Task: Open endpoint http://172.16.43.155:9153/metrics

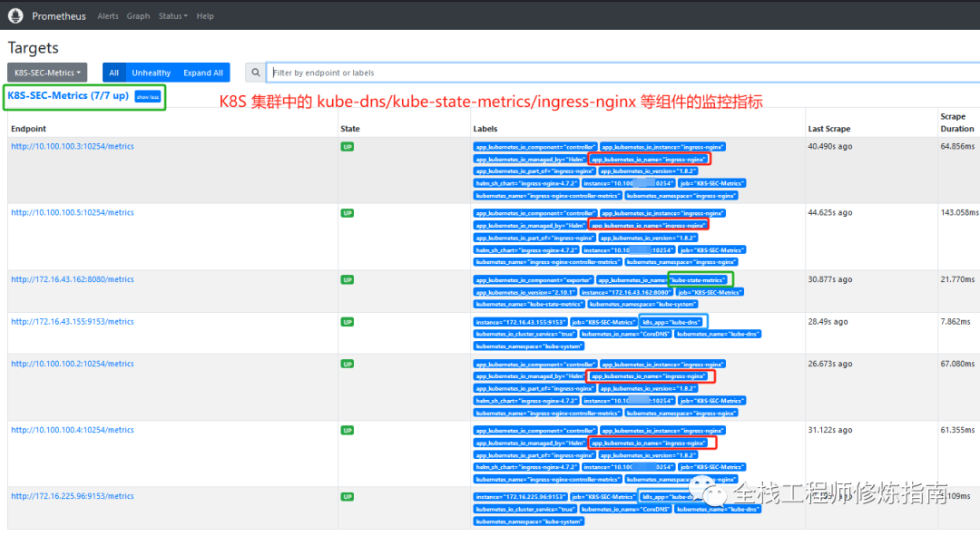Action: tap(73, 322)
